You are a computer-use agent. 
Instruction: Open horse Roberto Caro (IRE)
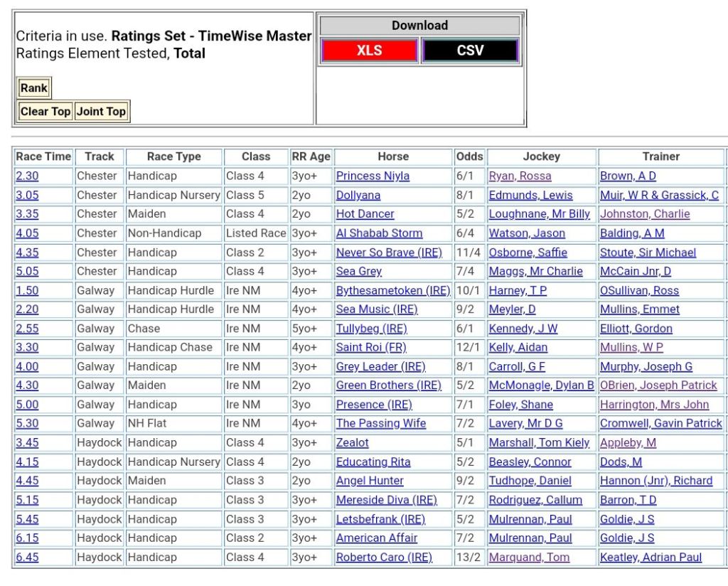point(384,557)
